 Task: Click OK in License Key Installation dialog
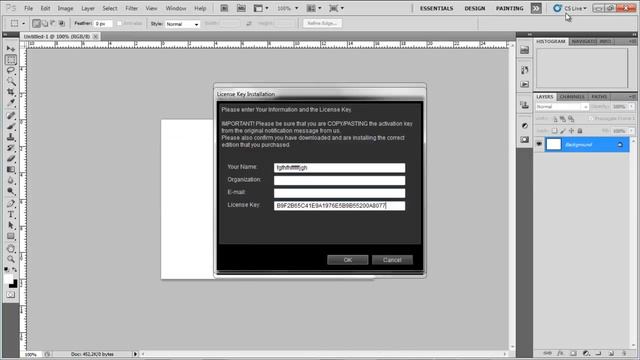348,260
